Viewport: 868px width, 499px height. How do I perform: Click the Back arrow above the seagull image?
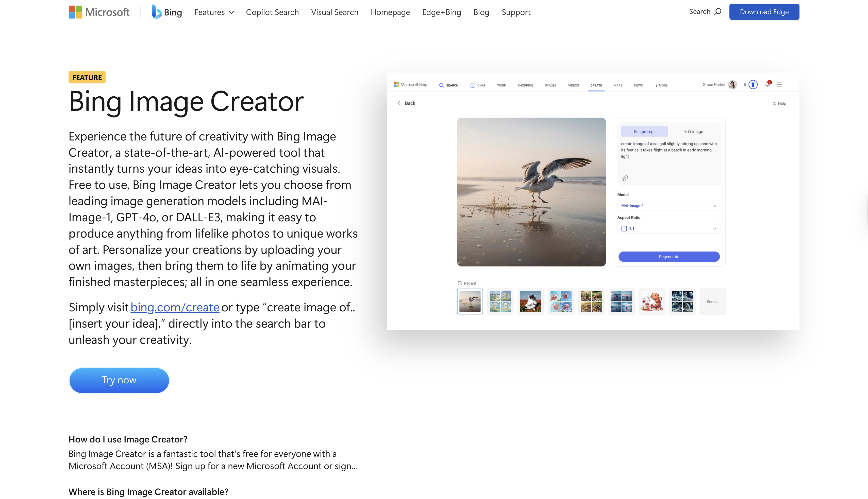pos(400,103)
